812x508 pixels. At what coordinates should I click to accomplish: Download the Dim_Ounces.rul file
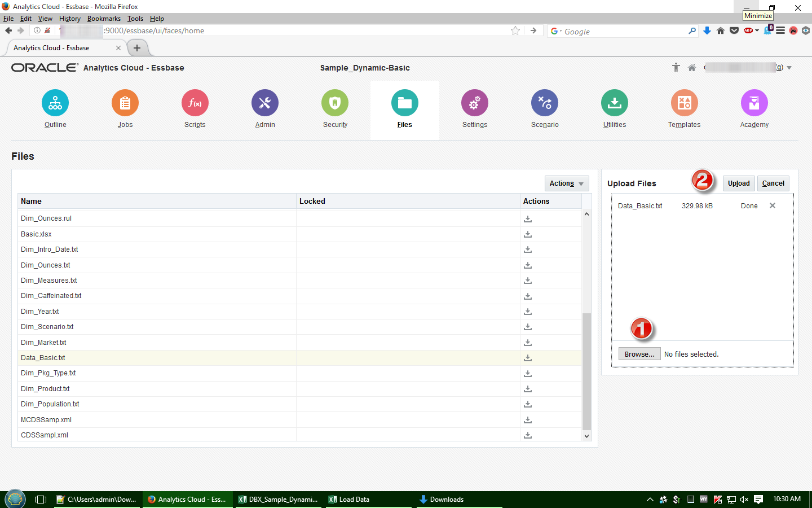pyautogui.click(x=528, y=219)
